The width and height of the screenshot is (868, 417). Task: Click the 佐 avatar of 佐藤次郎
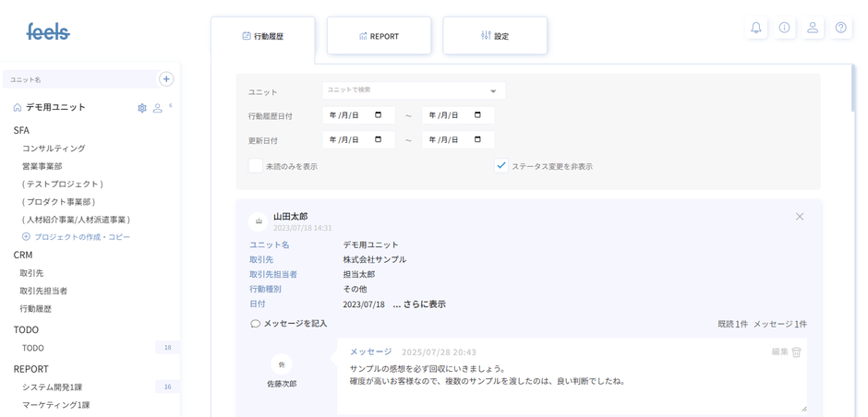[282, 364]
